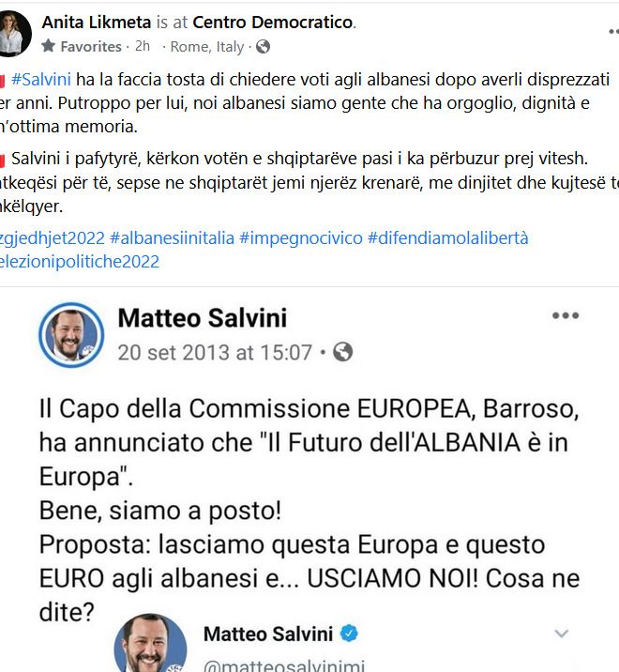Click the Rome, Italy location link
Screen dimensions: 619x672
pos(207,46)
